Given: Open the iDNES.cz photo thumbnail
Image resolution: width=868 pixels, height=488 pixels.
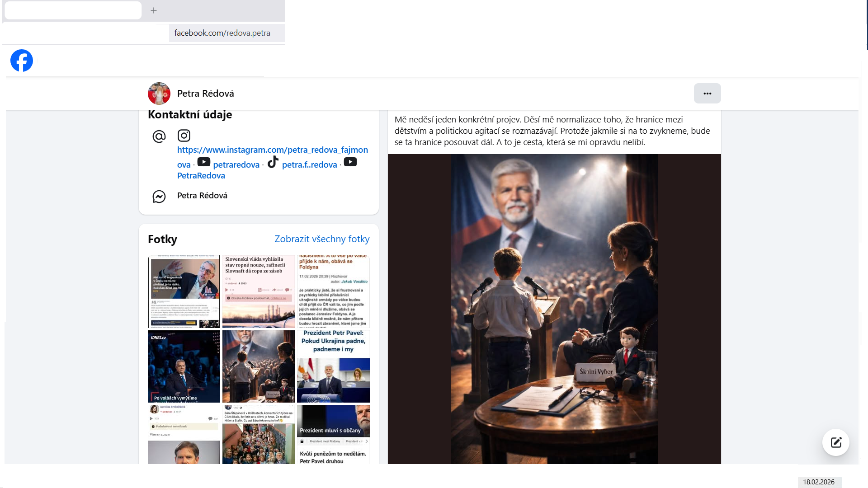Looking at the screenshot, I should click(x=184, y=366).
